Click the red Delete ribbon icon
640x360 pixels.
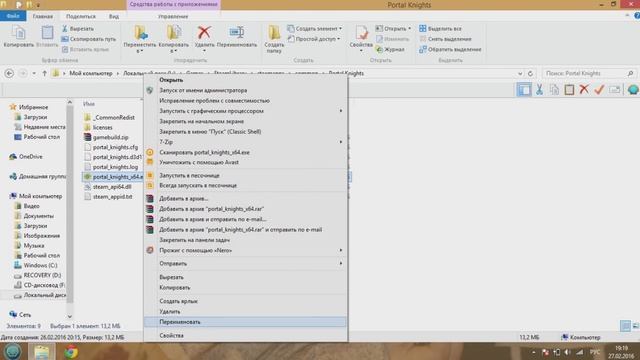204,33
